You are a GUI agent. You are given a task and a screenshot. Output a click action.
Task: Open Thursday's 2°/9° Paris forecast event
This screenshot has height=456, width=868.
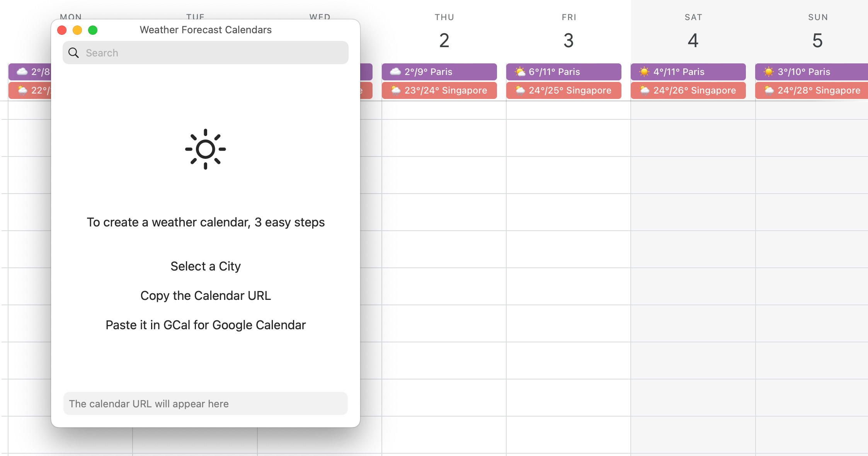click(439, 71)
